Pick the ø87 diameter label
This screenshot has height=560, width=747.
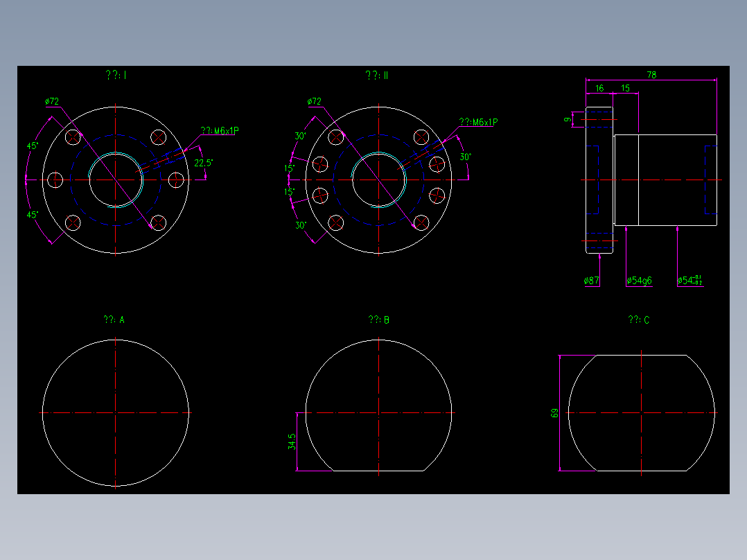(x=591, y=281)
